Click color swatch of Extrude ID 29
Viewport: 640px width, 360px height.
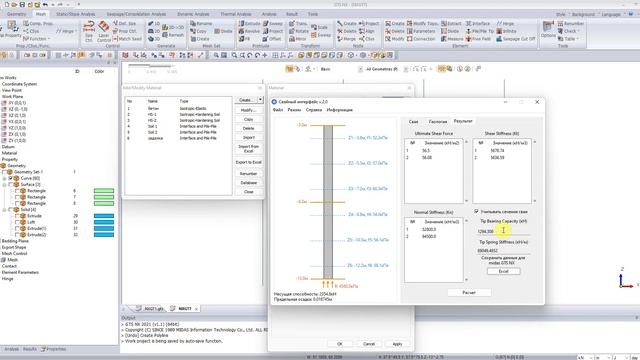tap(104, 216)
